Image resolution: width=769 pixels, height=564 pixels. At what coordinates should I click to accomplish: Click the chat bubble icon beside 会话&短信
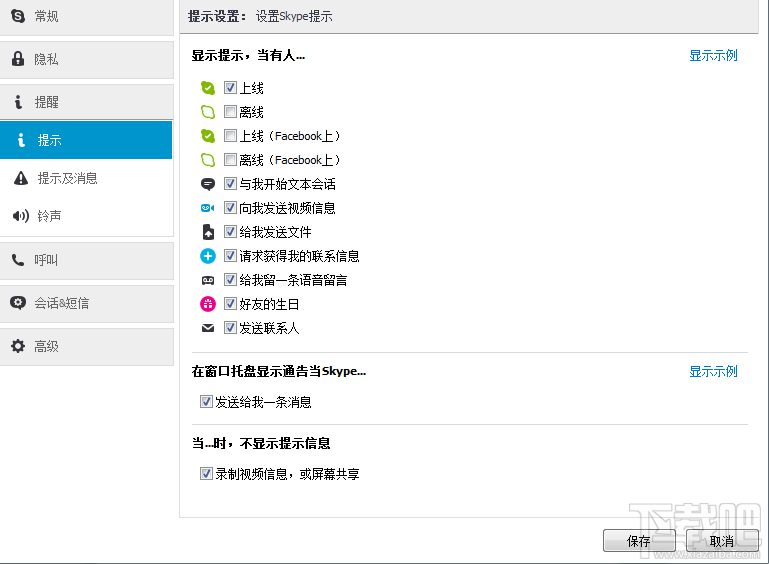(x=18, y=303)
